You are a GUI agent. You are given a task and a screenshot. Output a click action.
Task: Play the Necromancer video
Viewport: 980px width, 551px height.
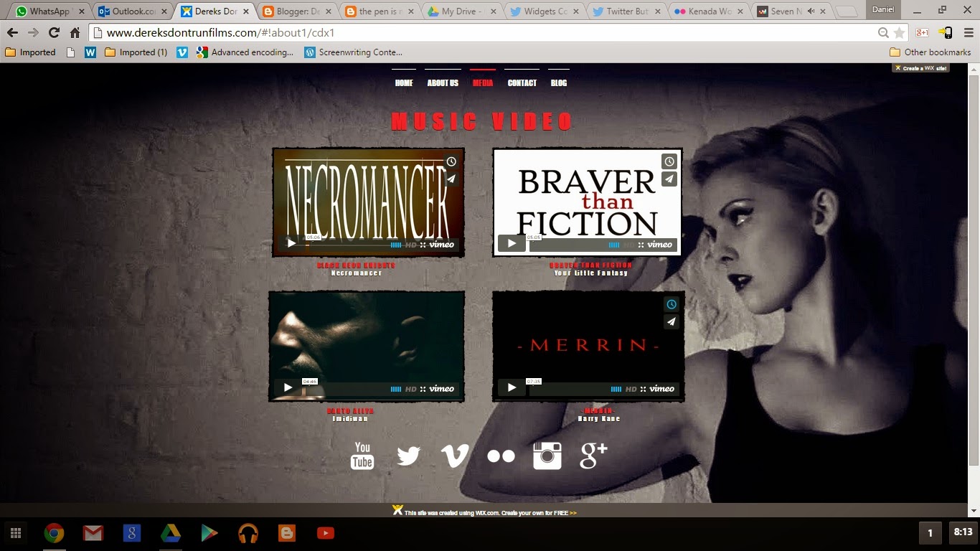(x=291, y=243)
